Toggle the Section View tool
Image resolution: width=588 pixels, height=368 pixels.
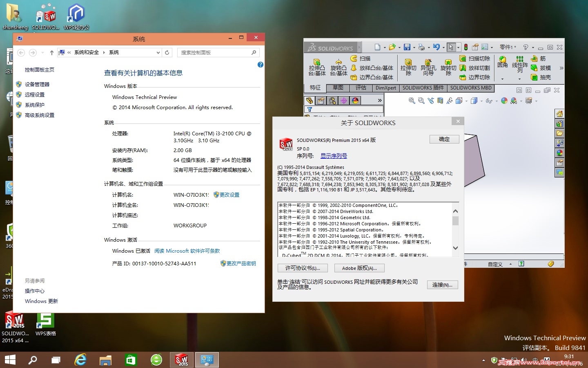point(440,101)
